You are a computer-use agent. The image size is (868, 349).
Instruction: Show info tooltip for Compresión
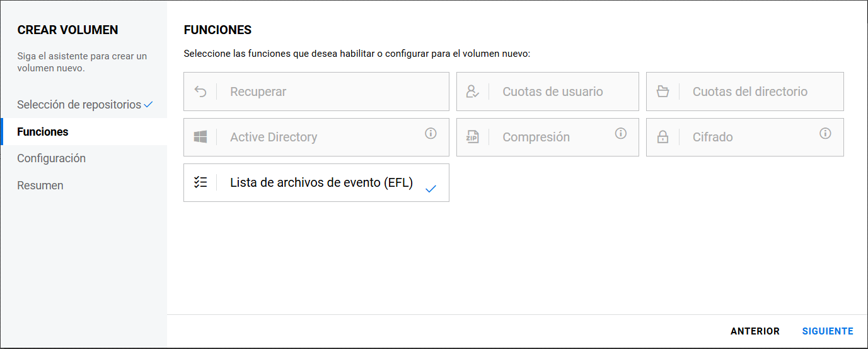coord(621,133)
